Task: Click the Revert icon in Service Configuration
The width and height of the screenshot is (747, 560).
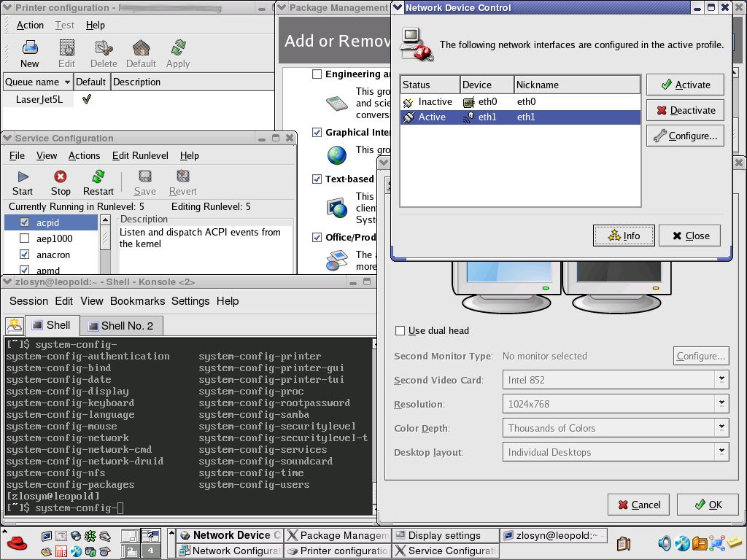Action: coord(183,176)
